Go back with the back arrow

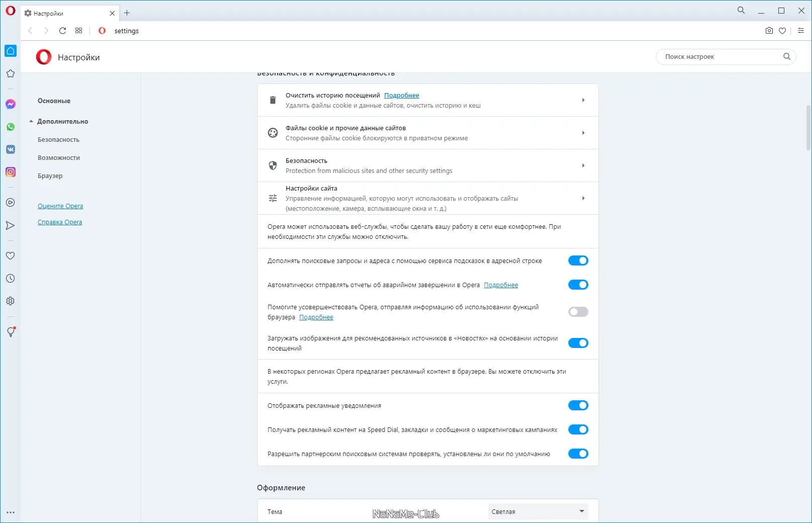tap(30, 31)
